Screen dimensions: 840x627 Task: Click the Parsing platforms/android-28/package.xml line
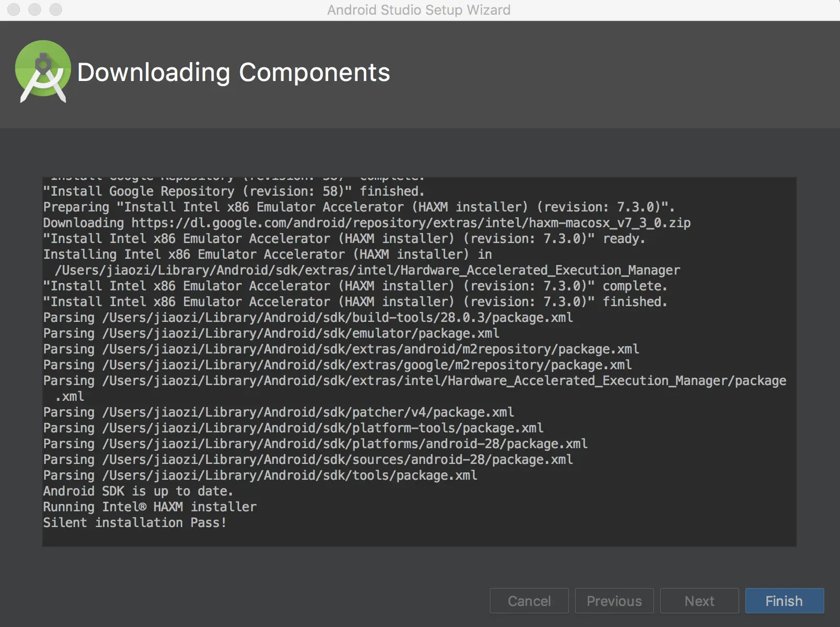pos(315,443)
